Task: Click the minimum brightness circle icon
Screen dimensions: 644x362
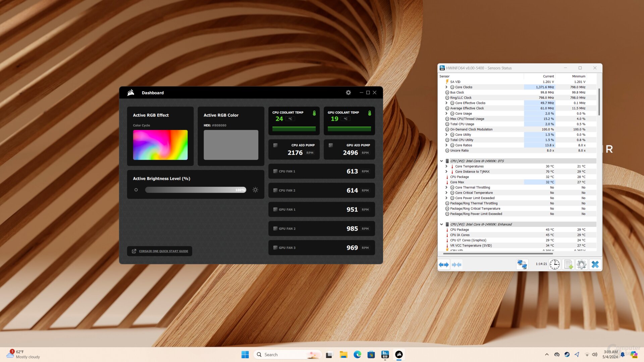Action: pyautogui.click(x=136, y=190)
